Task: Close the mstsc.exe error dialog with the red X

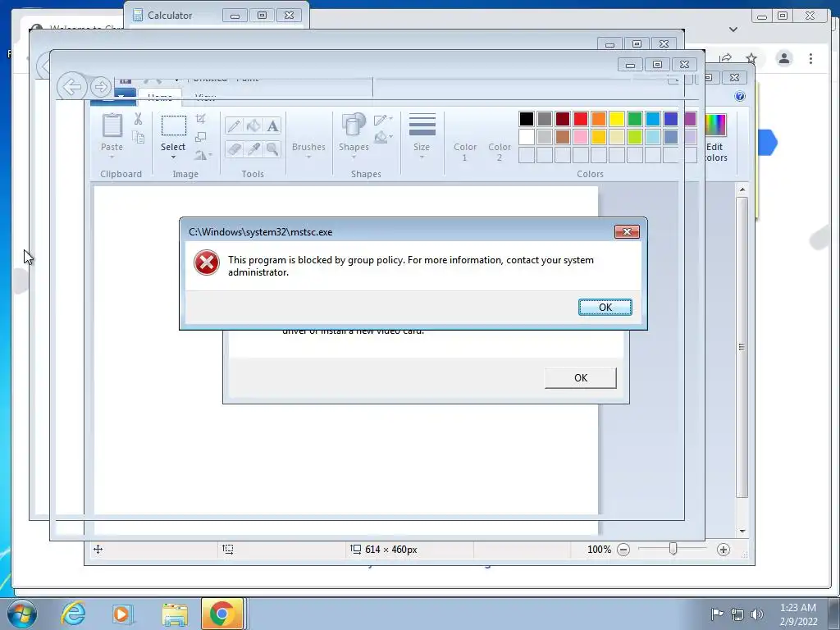Action: 627,231
